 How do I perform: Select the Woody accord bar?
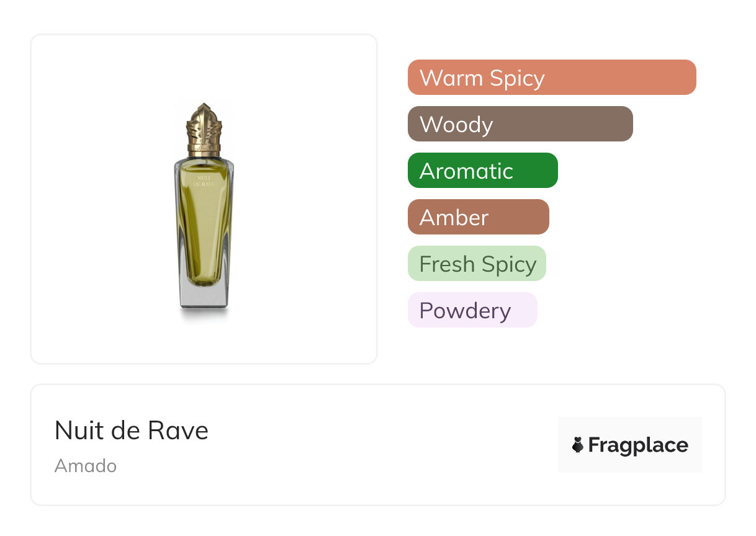coord(520,124)
